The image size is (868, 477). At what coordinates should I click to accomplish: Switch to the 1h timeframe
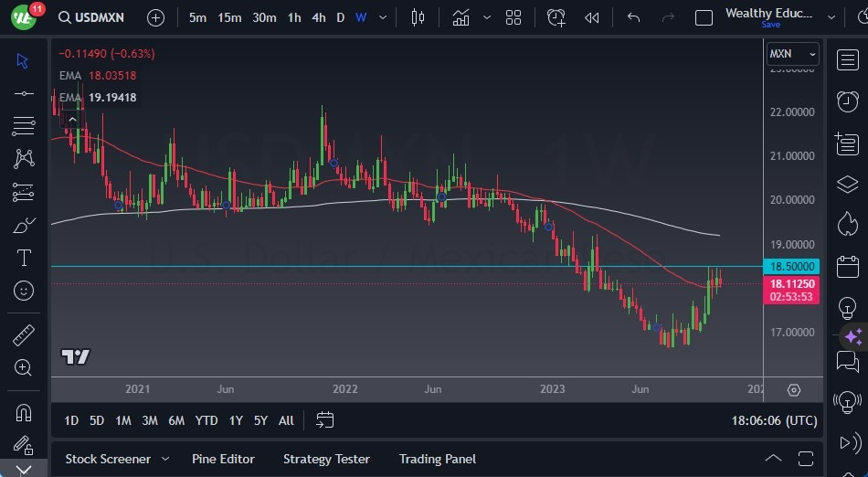294,17
